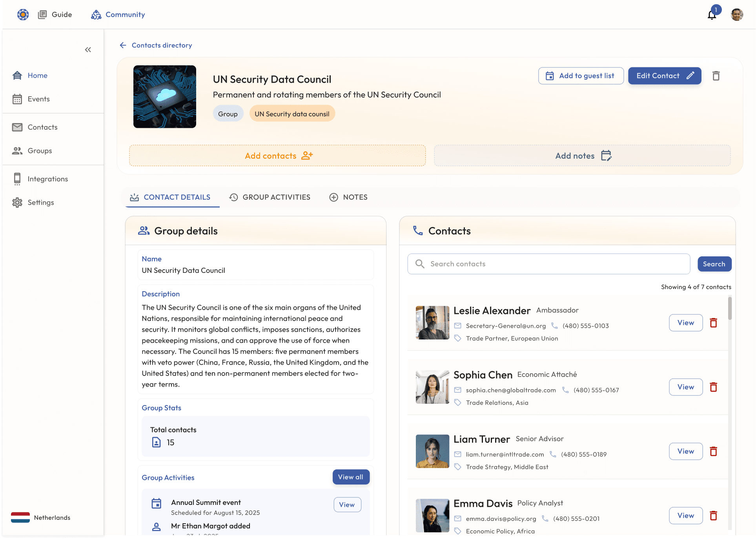Remove Liam Turner with trash icon
The width and height of the screenshot is (756, 539).
pos(714,451)
